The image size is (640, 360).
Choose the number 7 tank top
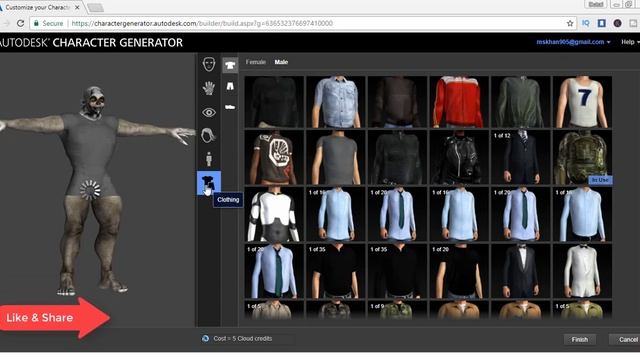coord(582,102)
